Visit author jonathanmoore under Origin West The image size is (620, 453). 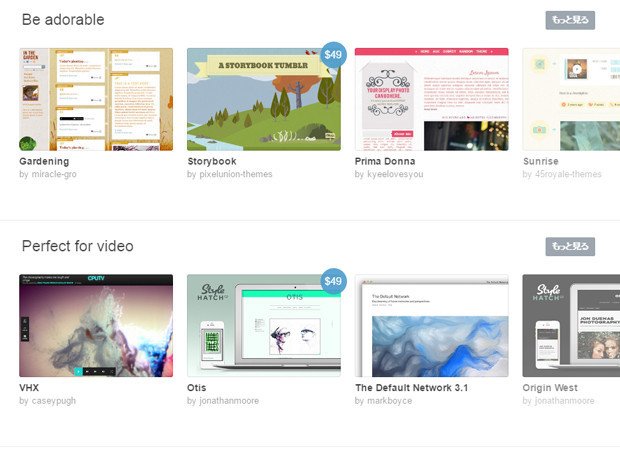tap(564, 401)
